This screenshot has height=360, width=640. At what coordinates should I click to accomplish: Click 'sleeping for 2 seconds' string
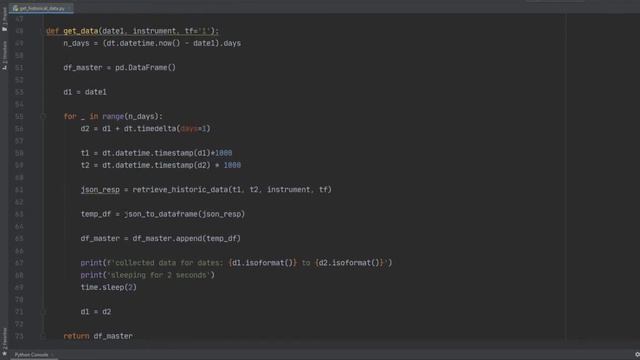coord(159,275)
